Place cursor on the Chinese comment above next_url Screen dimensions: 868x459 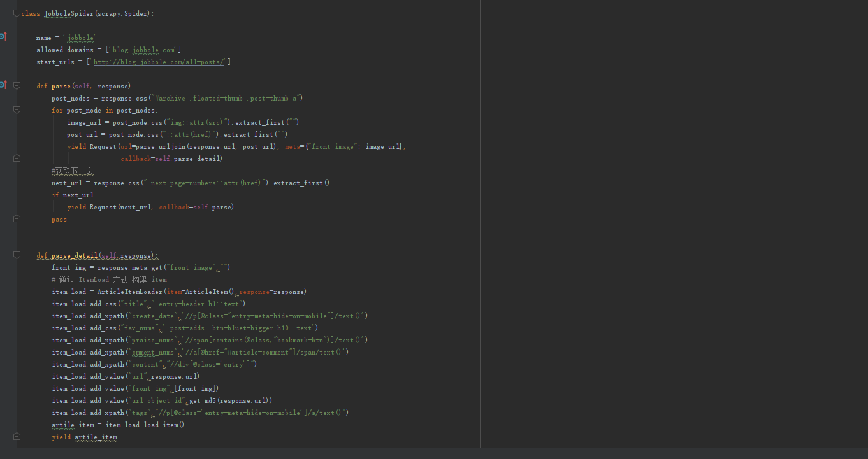pyautogui.click(x=73, y=171)
